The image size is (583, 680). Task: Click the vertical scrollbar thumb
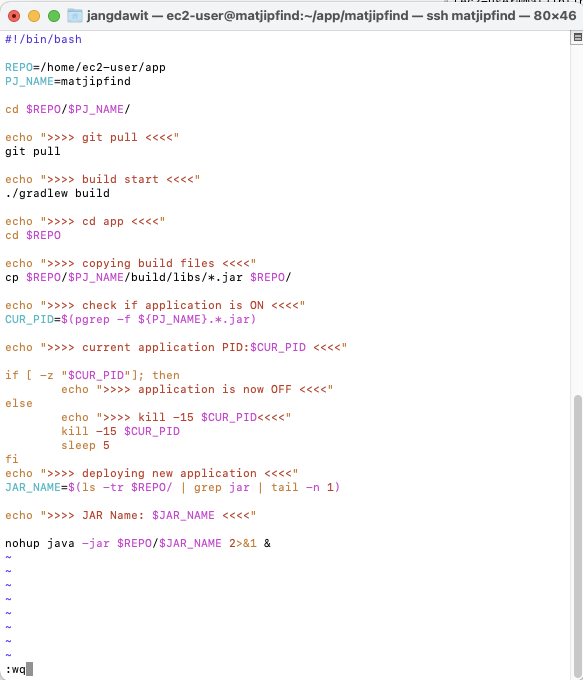[x=577, y=536]
